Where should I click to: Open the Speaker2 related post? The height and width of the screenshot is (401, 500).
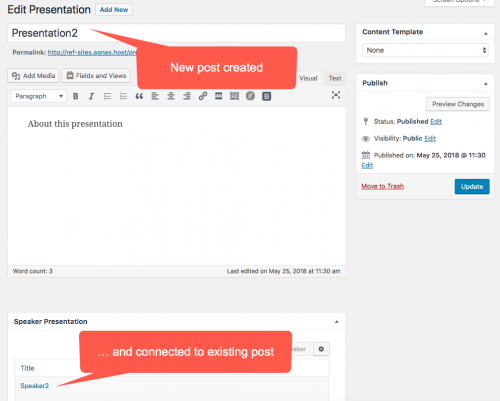click(35, 386)
